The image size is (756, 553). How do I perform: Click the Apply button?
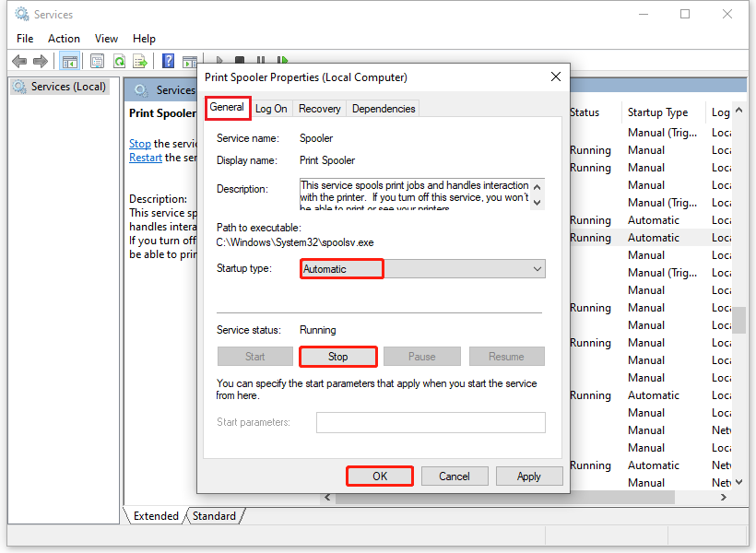point(529,477)
